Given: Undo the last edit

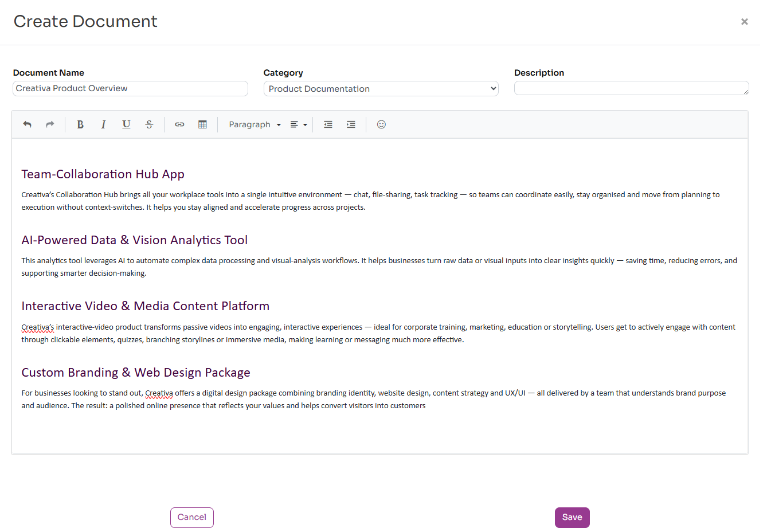Looking at the screenshot, I should 27,124.
